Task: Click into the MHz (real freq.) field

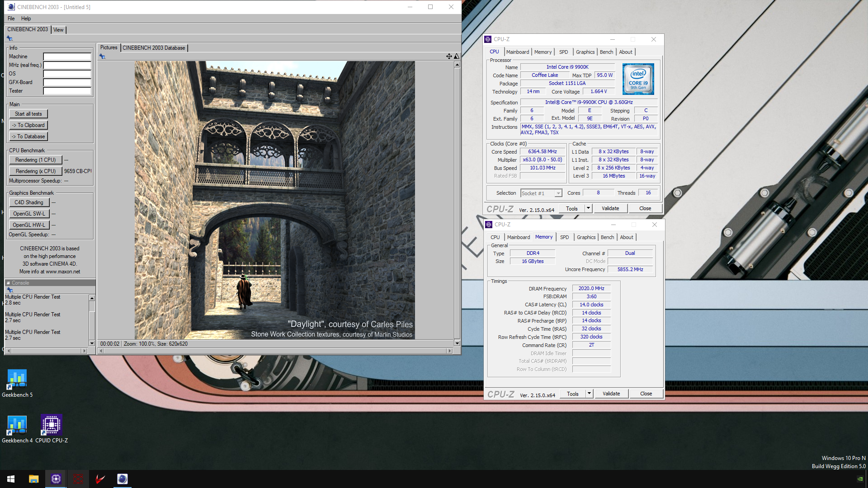Action: click(67, 65)
